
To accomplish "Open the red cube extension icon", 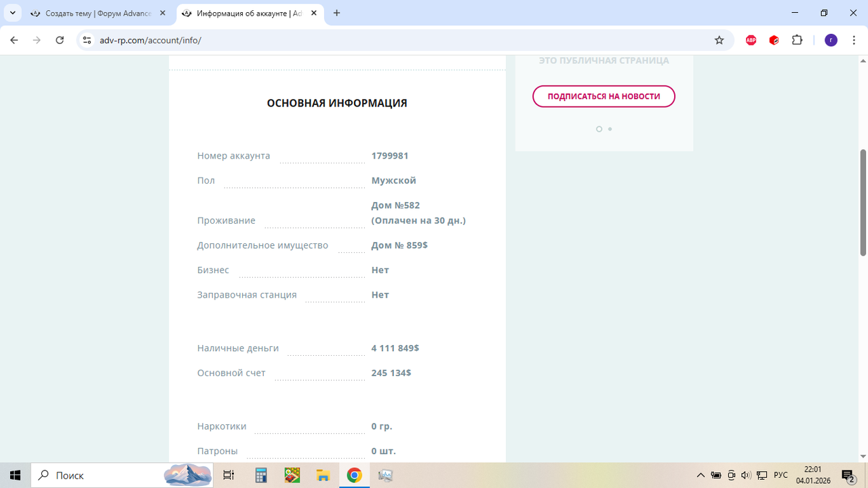I will (774, 40).
